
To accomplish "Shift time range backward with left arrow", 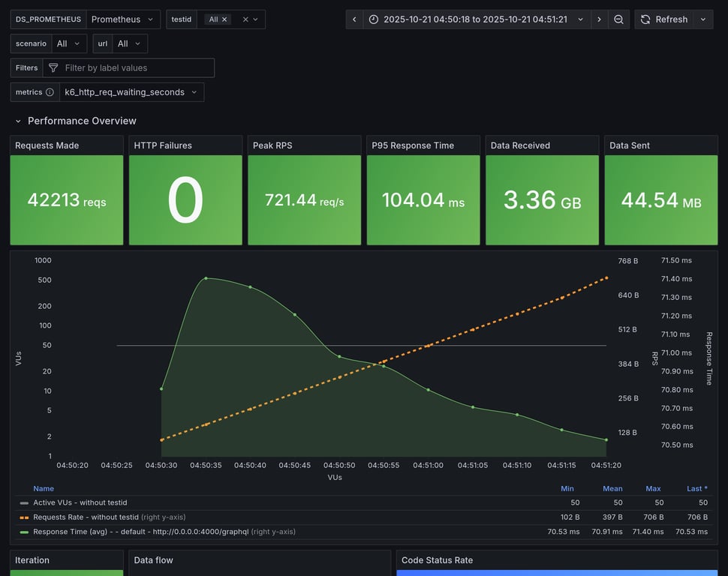I will 354,19.
